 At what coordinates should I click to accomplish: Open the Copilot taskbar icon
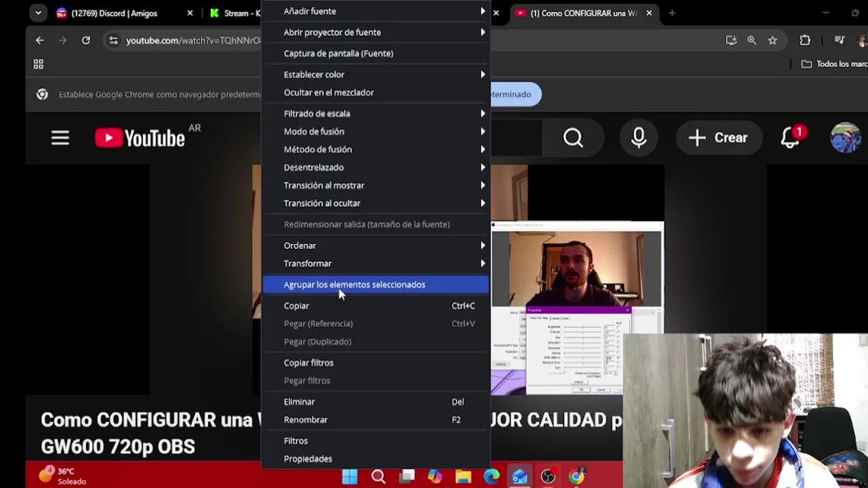coord(435,477)
